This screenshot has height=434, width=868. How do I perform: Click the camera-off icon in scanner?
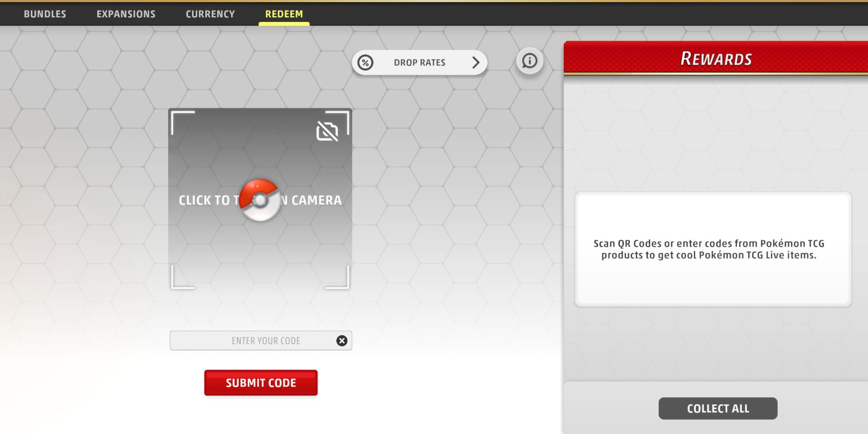pos(327,131)
